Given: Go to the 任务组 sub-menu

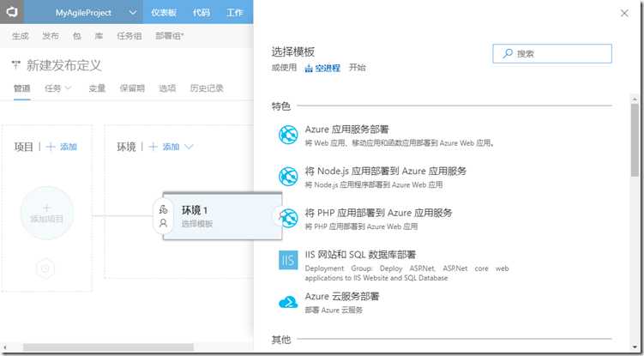Looking at the screenshot, I should pyautogui.click(x=129, y=36).
